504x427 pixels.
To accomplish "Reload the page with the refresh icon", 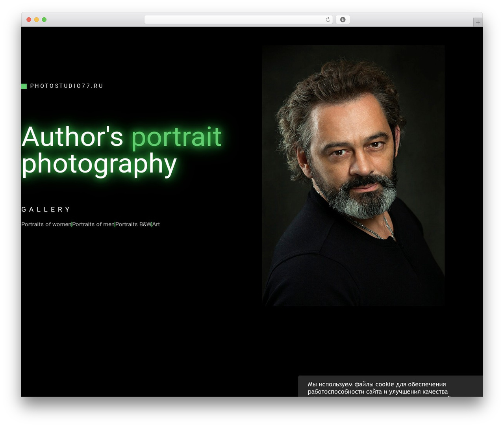I will (x=328, y=20).
